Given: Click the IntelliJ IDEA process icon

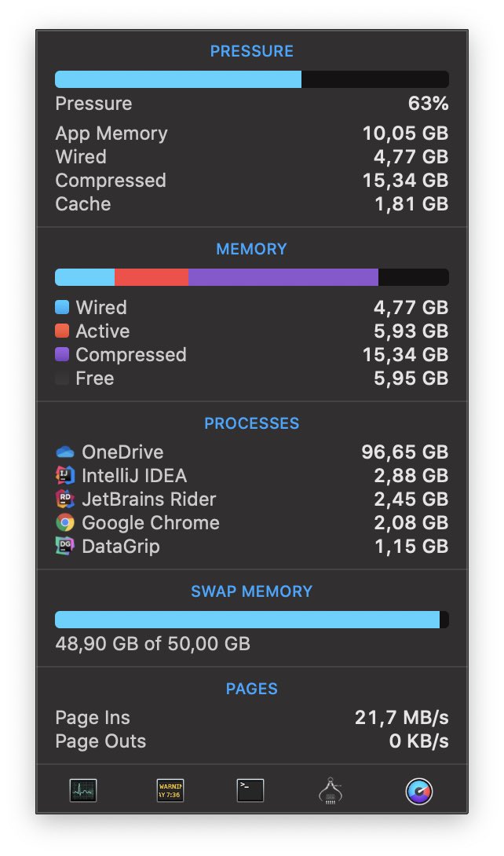Looking at the screenshot, I should [x=64, y=476].
